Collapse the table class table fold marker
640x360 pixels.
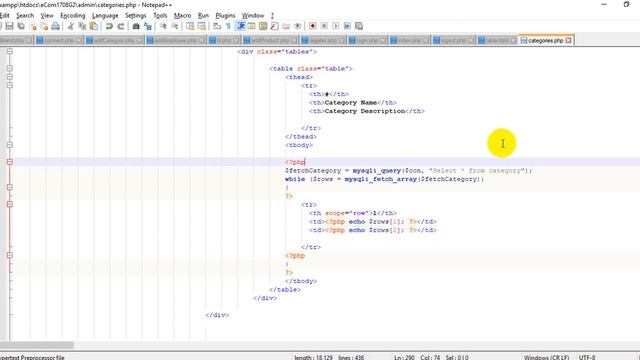(10, 69)
